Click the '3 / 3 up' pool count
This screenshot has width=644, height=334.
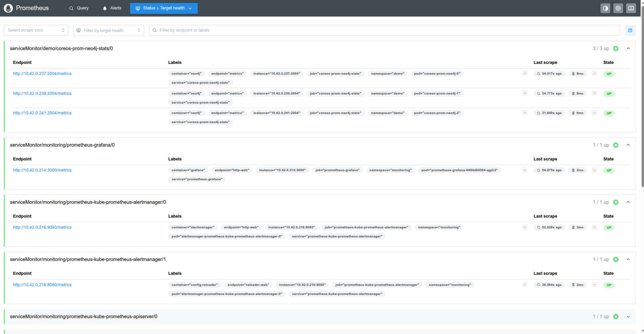coord(601,48)
